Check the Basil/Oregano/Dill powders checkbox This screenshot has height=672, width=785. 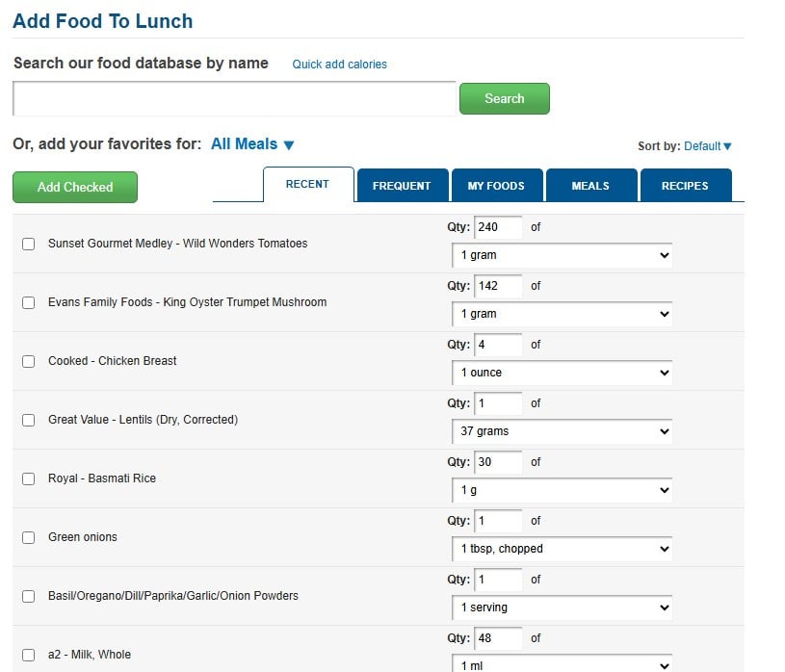tap(29, 596)
